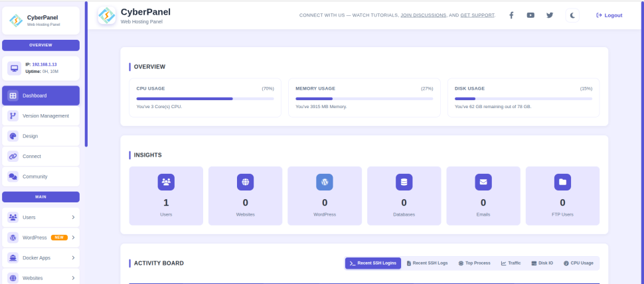Click the GET SUPPORT link
The height and width of the screenshot is (284, 644).
pyautogui.click(x=477, y=15)
